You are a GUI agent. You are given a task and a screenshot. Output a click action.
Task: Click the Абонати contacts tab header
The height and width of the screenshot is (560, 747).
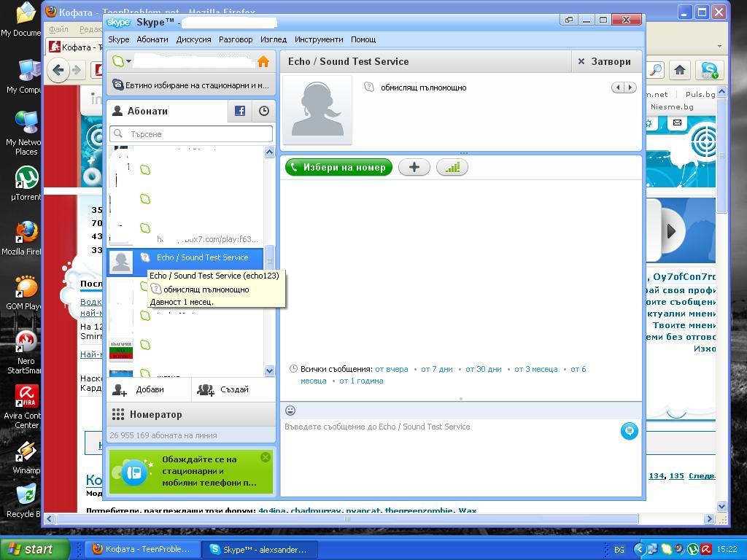click(x=168, y=111)
